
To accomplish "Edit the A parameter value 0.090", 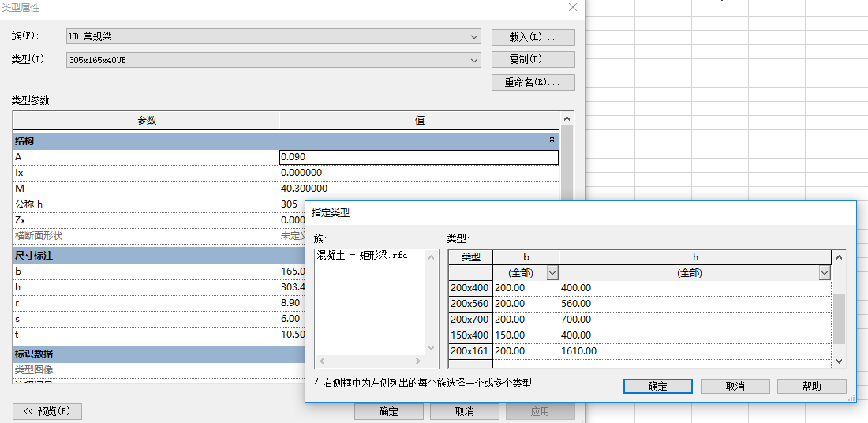I will pos(419,157).
